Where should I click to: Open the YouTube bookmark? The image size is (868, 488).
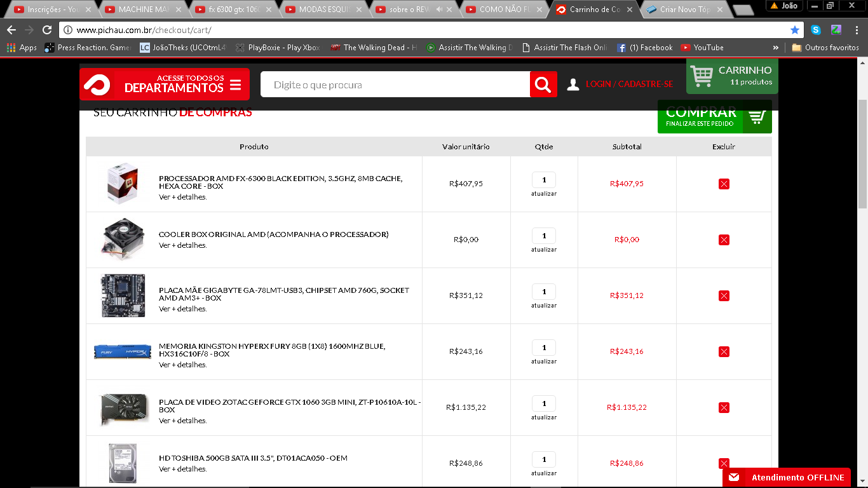point(702,48)
